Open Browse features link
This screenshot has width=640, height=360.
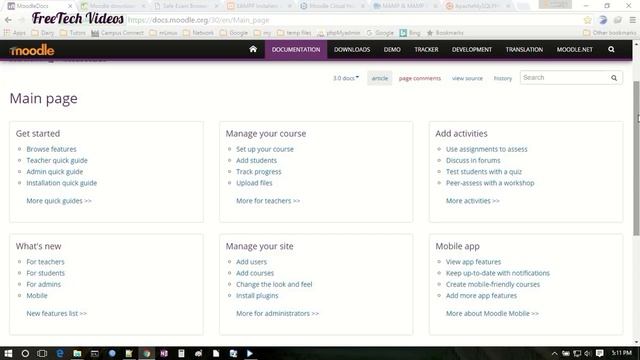(x=51, y=149)
